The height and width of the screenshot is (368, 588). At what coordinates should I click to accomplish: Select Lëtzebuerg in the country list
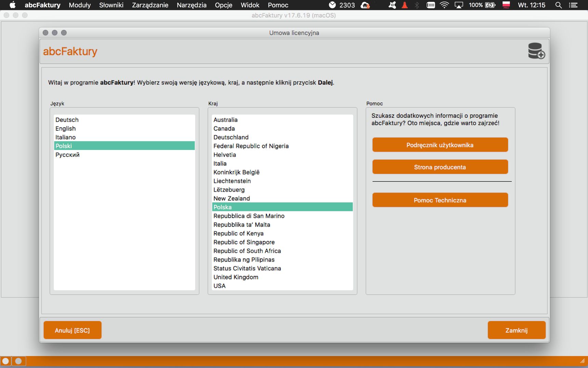point(282,190)
